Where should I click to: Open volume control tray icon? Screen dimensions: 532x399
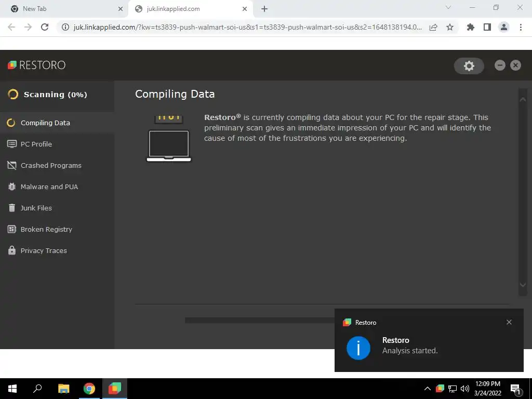click(x=465, y=389)
